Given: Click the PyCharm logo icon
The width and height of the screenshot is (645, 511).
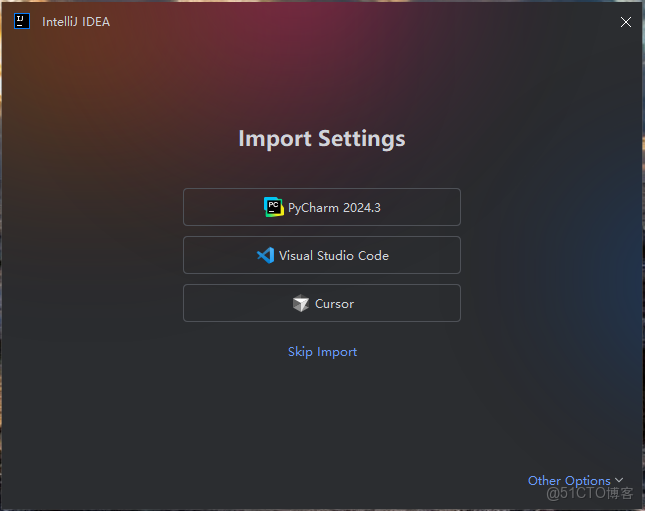Looking at the screenshot, I should click(x=273, y=207).
